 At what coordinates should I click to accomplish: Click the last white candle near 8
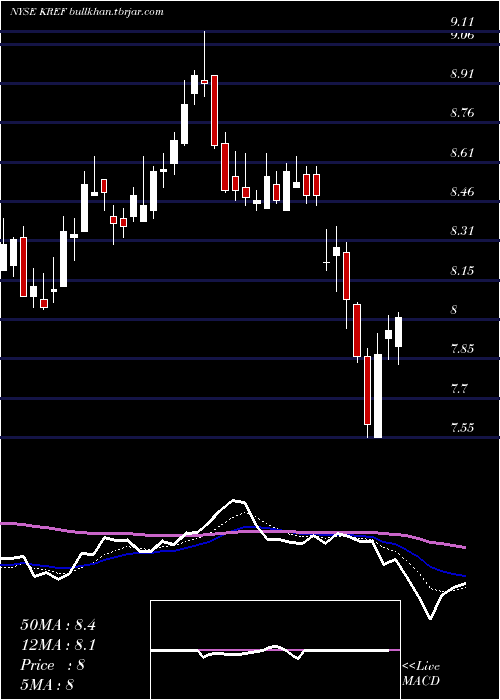(x=398, y=332)
